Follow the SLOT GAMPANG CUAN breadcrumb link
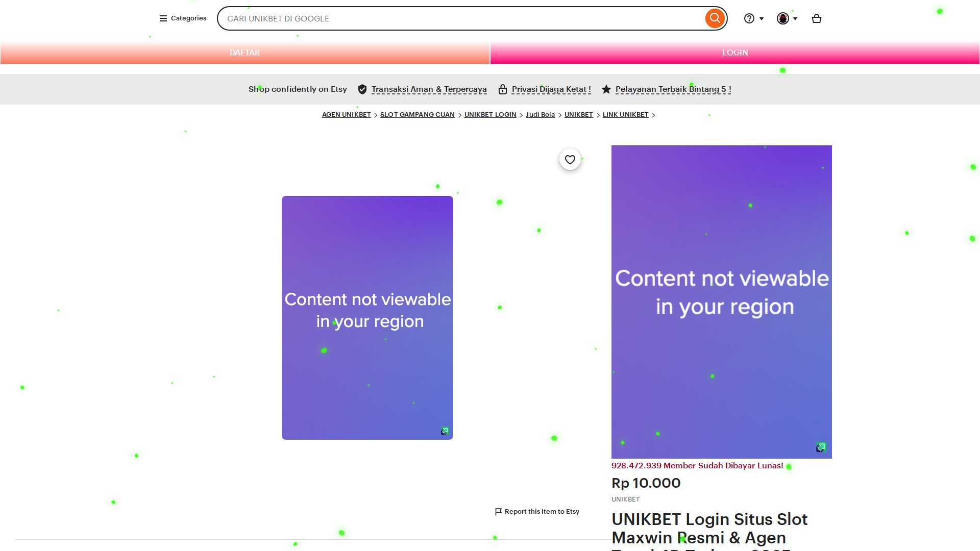Viewport: 980px width, 551px height. [417, 115]
